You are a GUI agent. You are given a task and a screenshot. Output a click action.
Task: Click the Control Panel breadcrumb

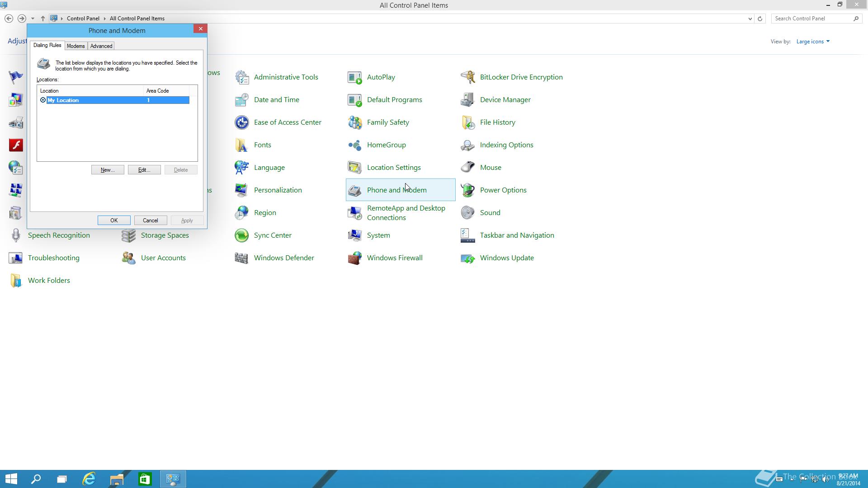pyautogui.click(x=83, y=19)
